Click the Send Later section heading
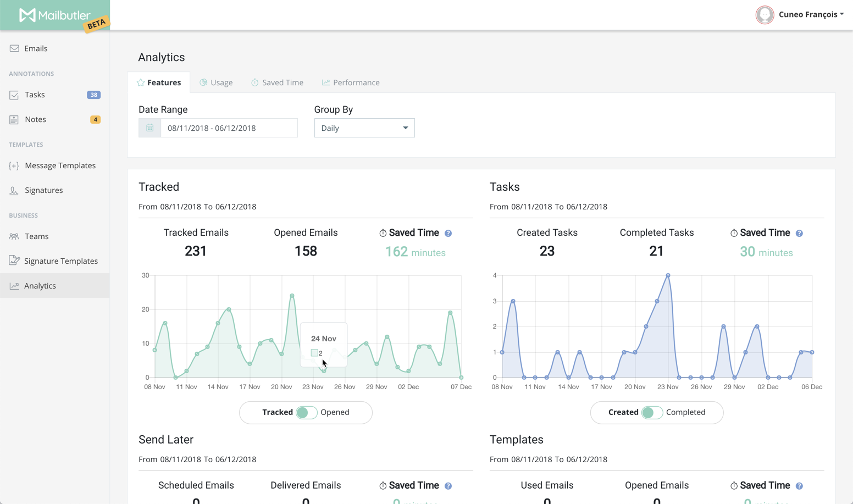The image size is (853, 504). [x=166, y=440]
